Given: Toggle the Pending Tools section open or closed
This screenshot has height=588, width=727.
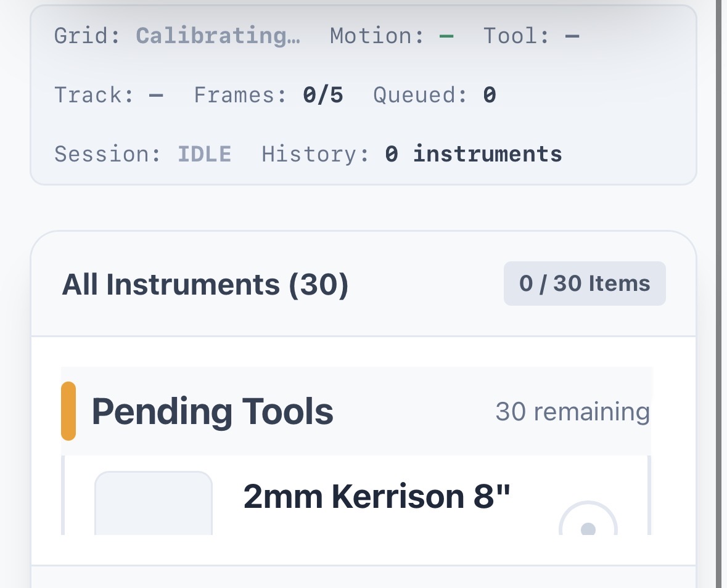Looking at the screenshot, I should (x=213, y=410).
